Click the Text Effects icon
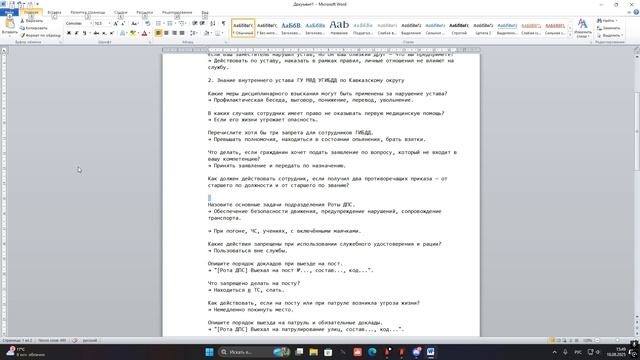 coord(122,33)
